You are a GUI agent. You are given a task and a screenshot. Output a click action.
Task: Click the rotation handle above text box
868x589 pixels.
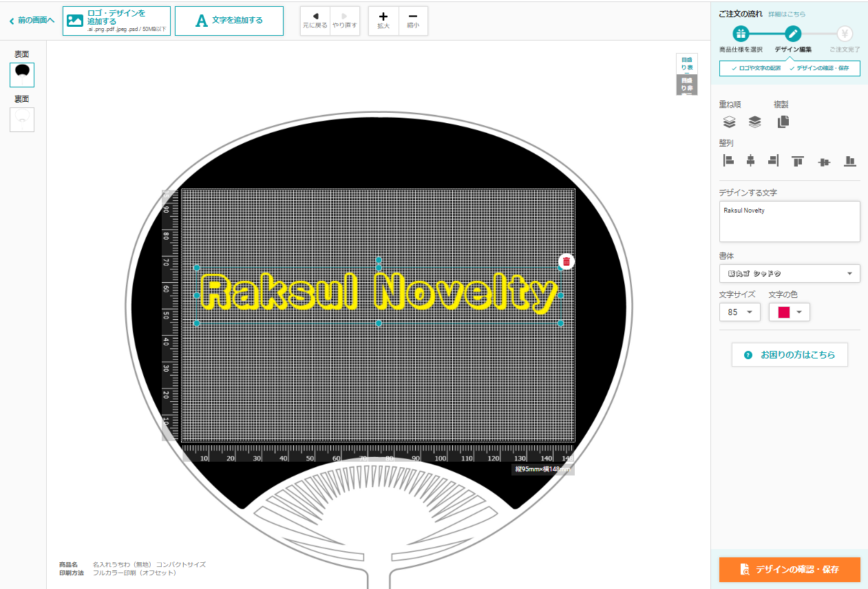tap(379, 260)
